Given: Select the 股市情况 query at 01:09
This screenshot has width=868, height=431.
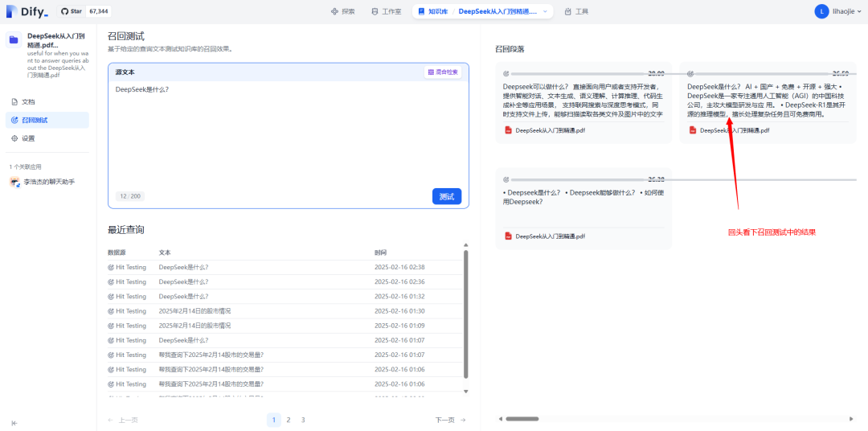Looking at the screenshot, I should coord(285,326).
